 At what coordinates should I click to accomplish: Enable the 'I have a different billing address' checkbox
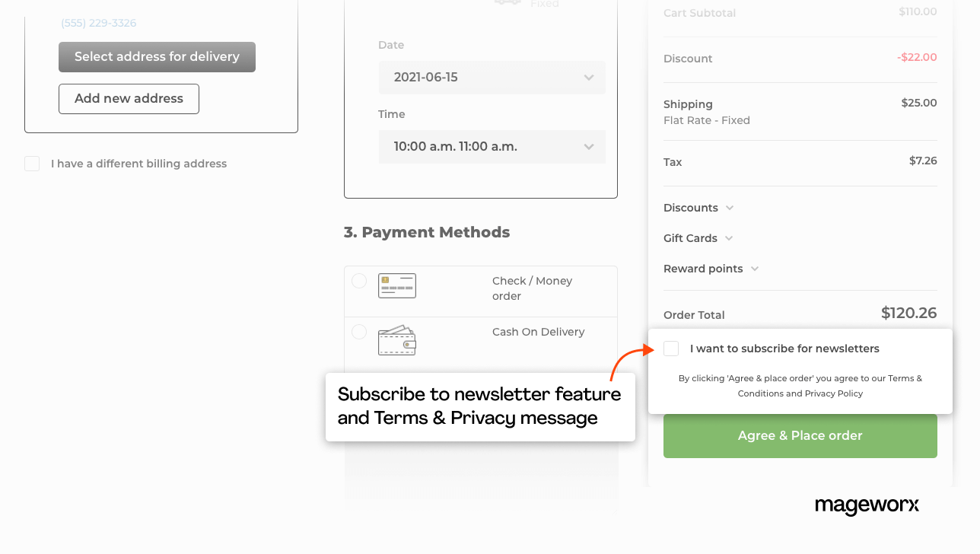[x=31, y=163]
